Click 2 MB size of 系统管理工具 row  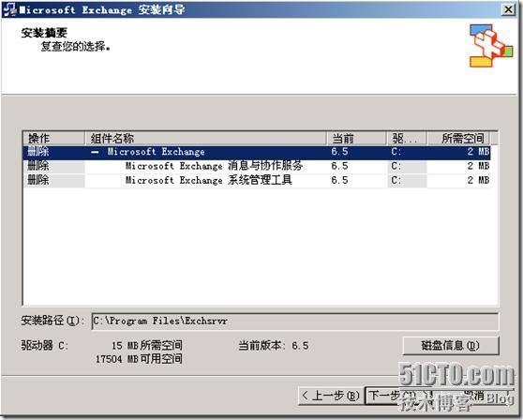point(478,181)
